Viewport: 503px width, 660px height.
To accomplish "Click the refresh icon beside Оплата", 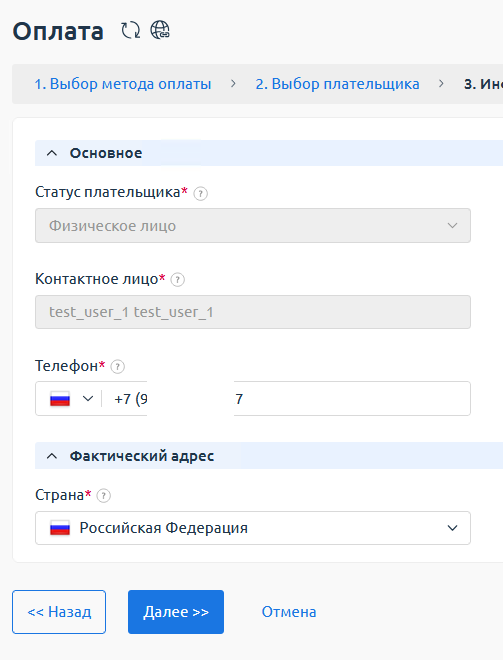I will tap(130, 31).
